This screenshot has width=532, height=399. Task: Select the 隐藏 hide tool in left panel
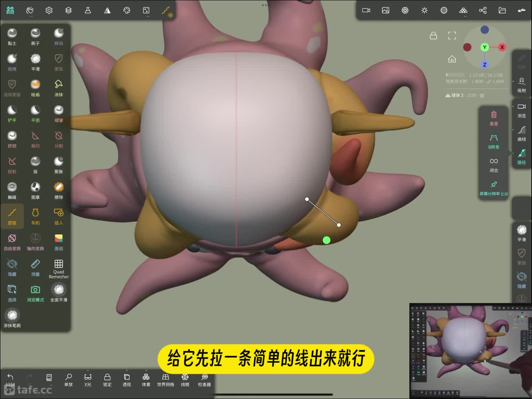click(12, 267)
